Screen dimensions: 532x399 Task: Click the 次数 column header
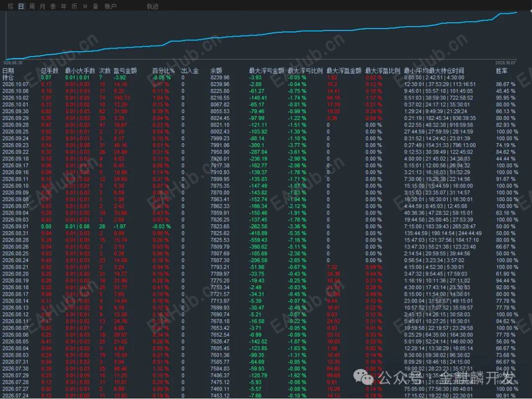tap(105, 70)
